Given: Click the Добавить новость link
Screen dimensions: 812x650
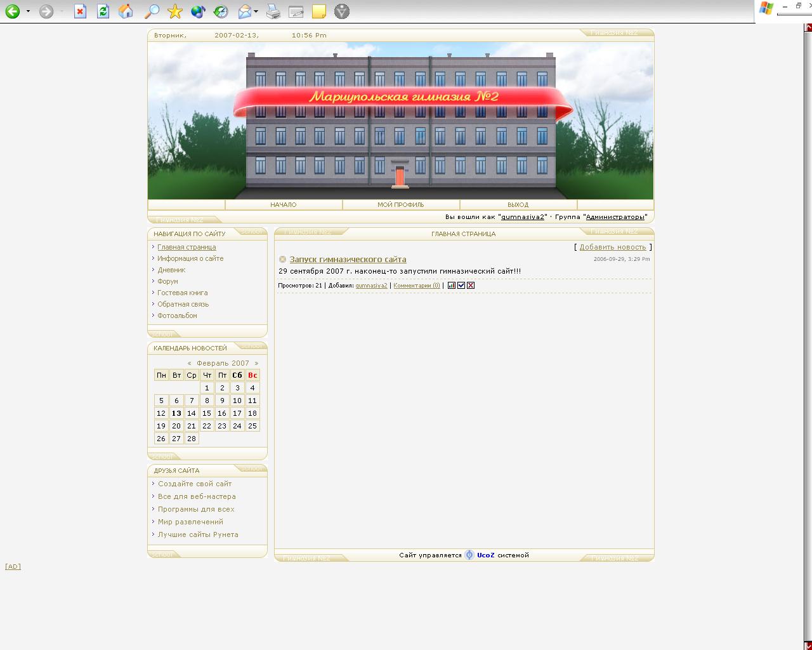Looking at the screenshot, I should (x=613, y=248).
